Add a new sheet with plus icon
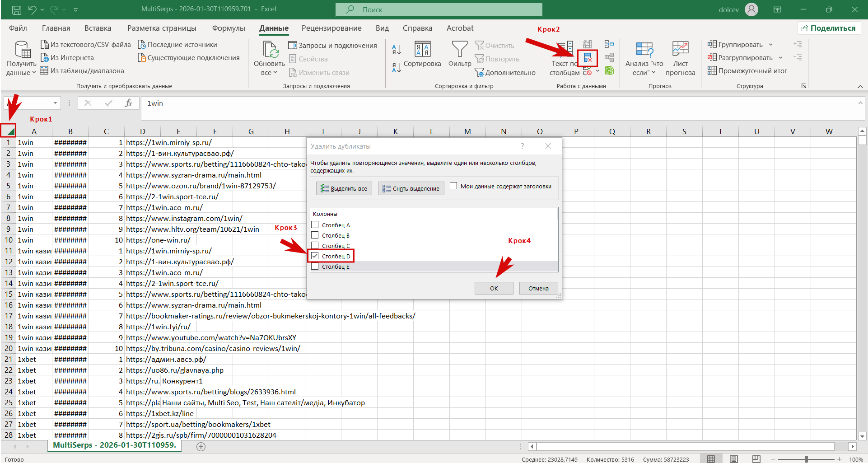Viewport: 868px width, 463px height. [x=201, y=446]
